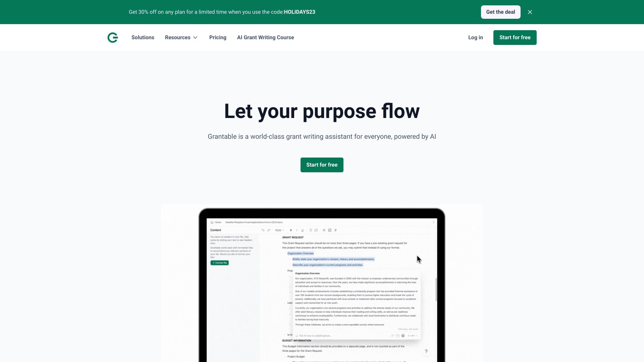The image size is (644, 362).
Task: Click the numbered list icon in editor
Action: 316,230
